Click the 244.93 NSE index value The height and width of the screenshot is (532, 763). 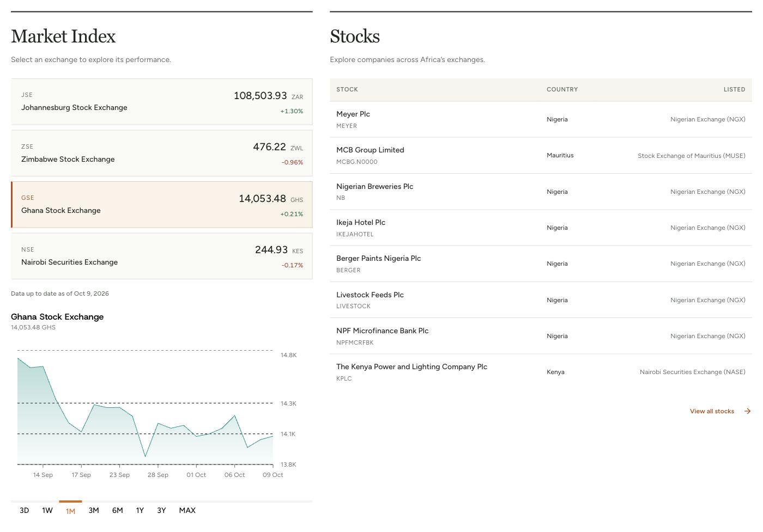271,250
